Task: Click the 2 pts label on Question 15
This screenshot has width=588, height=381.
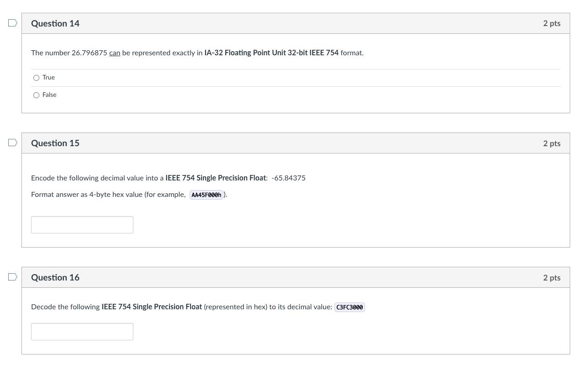Action: coord(551,143)
